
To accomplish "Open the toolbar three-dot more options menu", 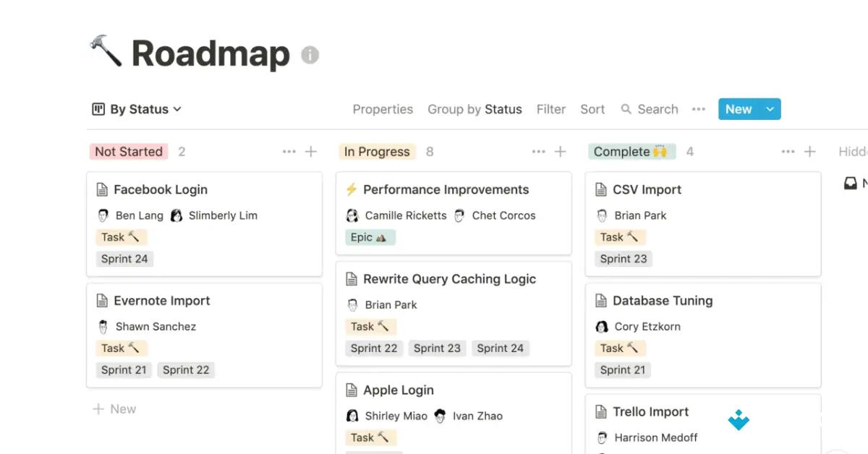I will point(698,109).
